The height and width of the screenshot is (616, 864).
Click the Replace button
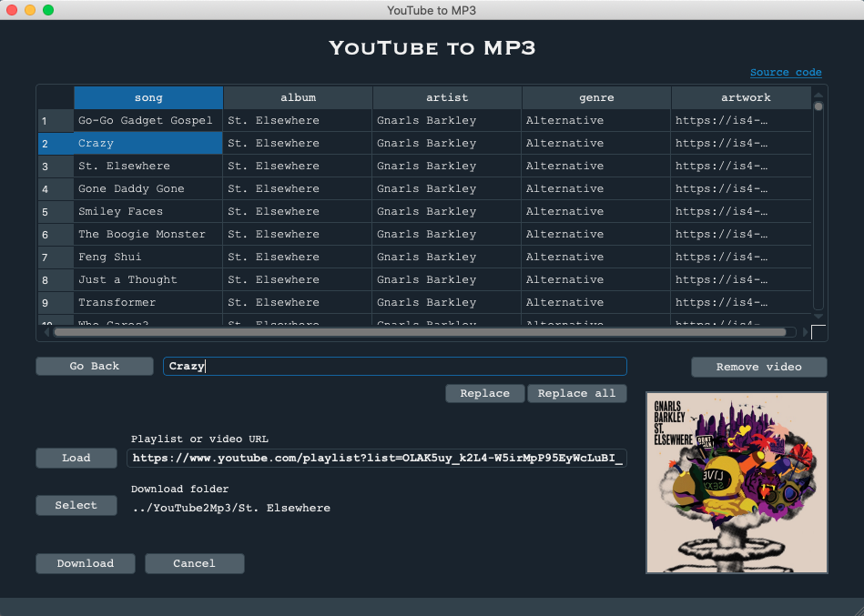484,393
